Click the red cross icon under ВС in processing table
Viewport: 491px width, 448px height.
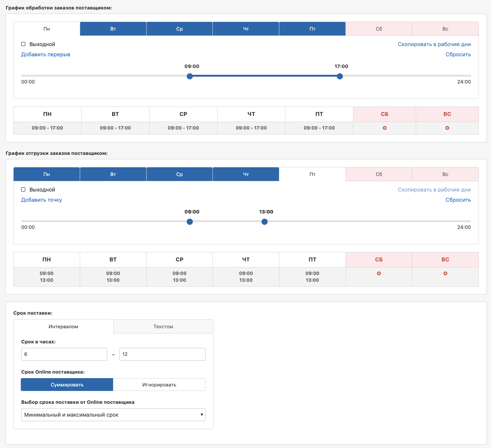(x=447, y=128)
